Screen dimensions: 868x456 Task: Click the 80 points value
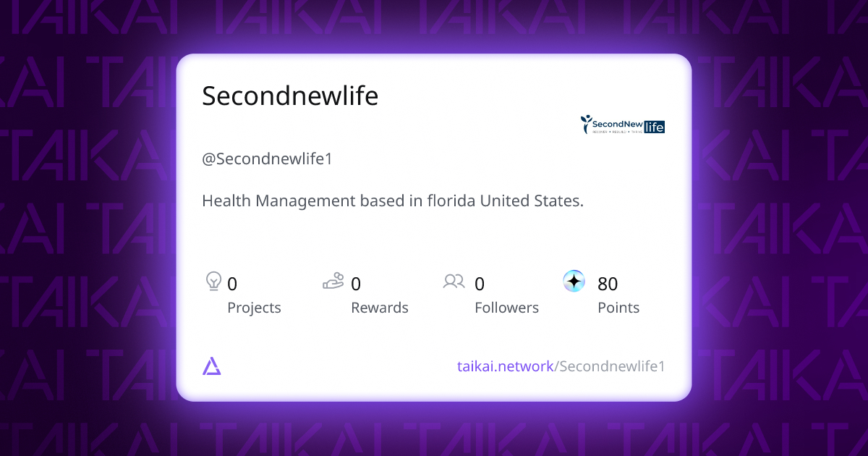pos(608,284)
